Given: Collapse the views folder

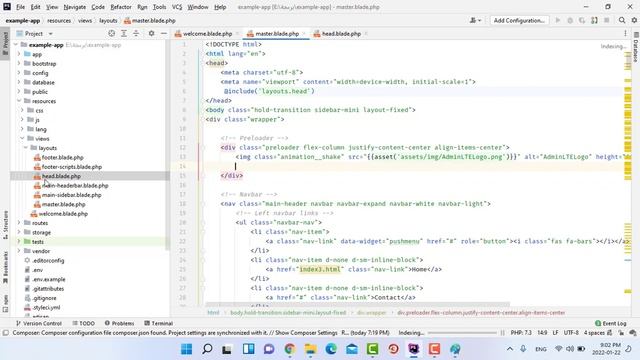Looking at the screenshot, I should pos(22,138).
